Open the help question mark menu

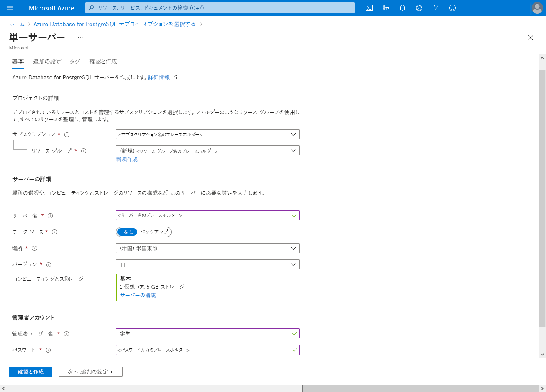436,8
